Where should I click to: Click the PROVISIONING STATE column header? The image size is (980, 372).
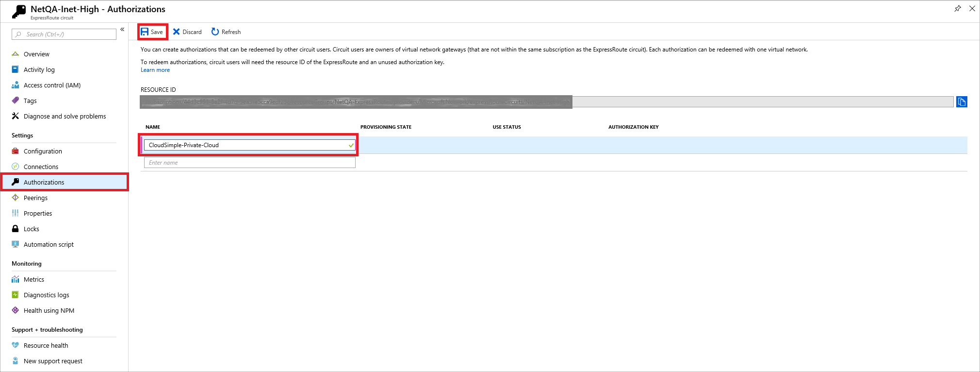pos(386,127)
